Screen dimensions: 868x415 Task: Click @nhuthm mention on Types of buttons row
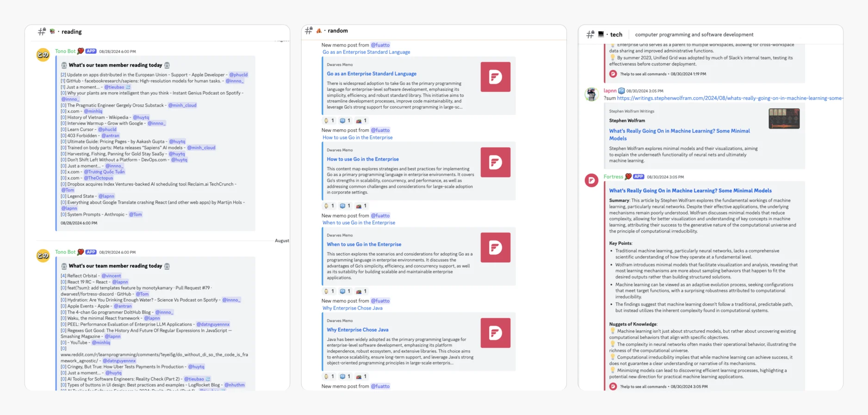tap(235, 385)
